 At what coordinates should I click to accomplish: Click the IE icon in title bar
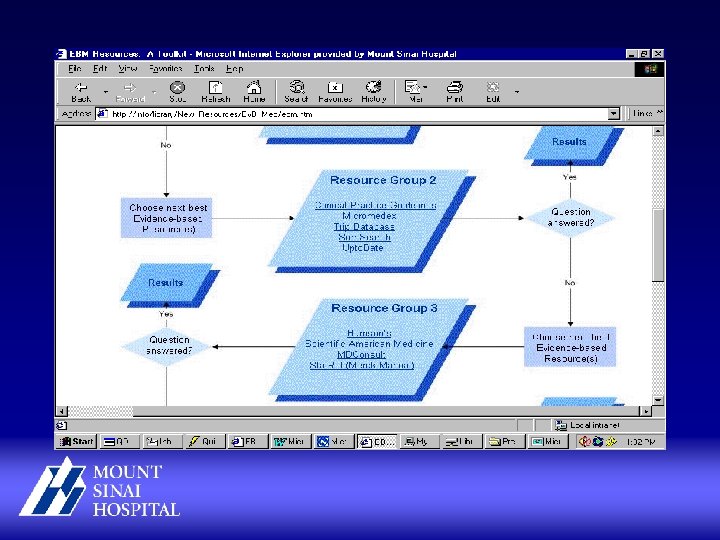pyautogui.click(x=62, y=54)
